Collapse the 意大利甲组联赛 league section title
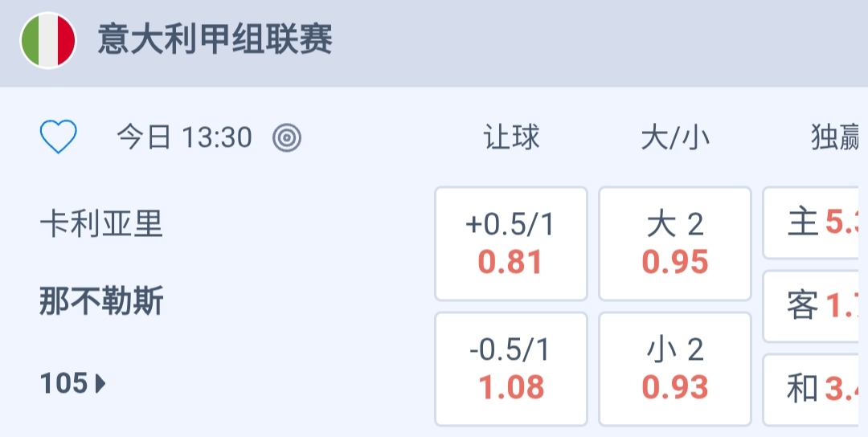The image size is (868, 437). pos(215,40)
